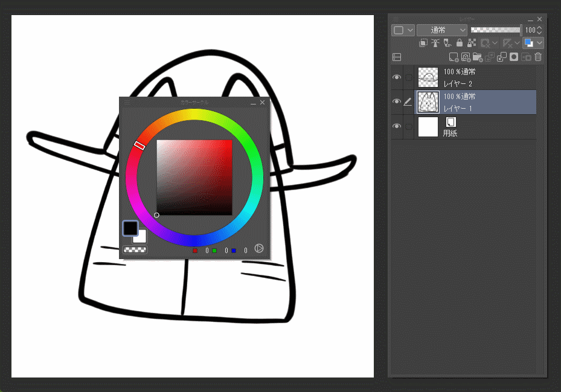
Task: Apply mask to layer icon
Action: point(526,57)
